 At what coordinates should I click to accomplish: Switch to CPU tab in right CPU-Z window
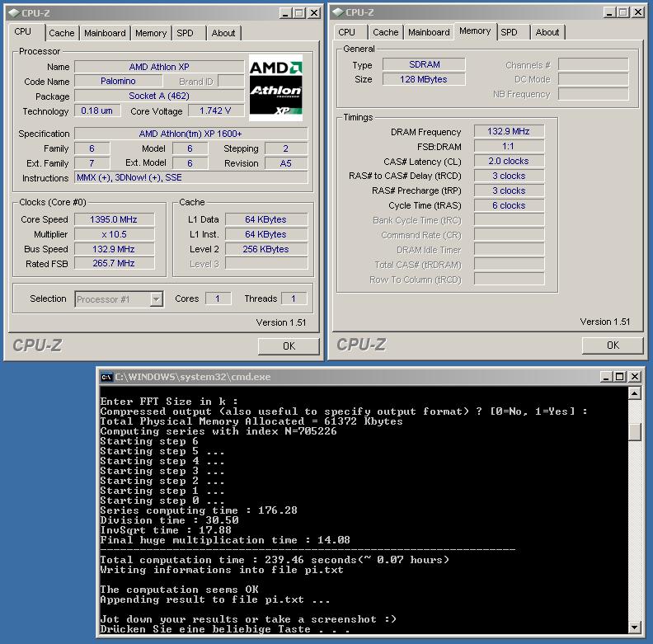pos(346,32)
